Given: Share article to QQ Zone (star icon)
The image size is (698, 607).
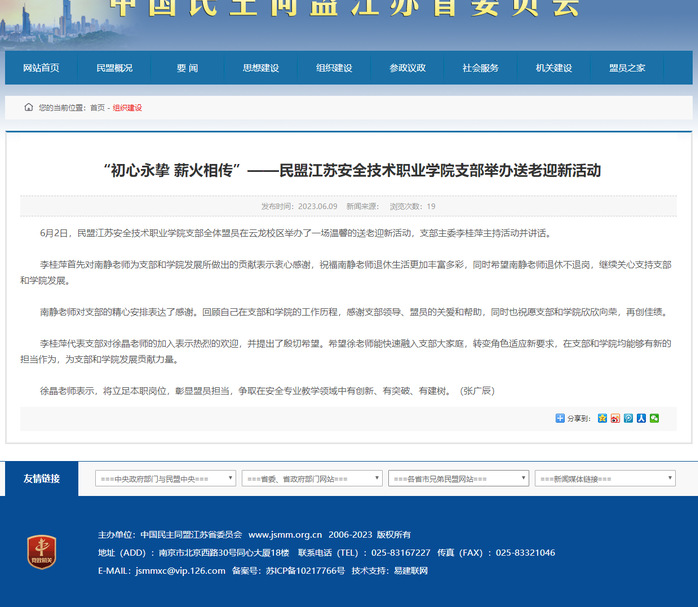Looking at the screenshot, I should pyautogui.click(x=602, y=418).
